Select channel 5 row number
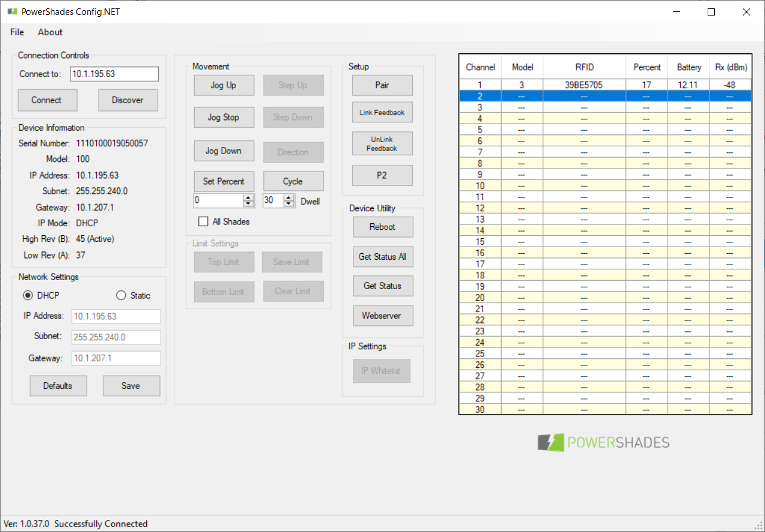Screen dimensions: 765x532 (x=481, y=130)
